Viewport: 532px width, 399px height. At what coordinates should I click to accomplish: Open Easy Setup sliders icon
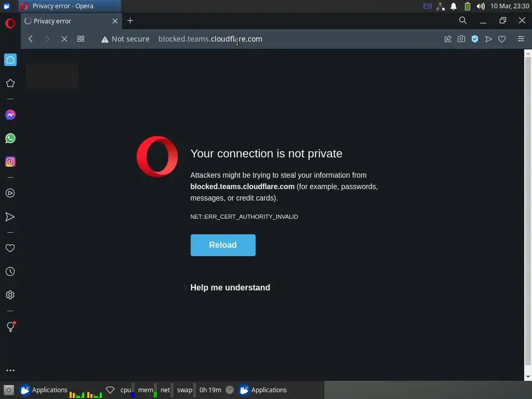521,39
